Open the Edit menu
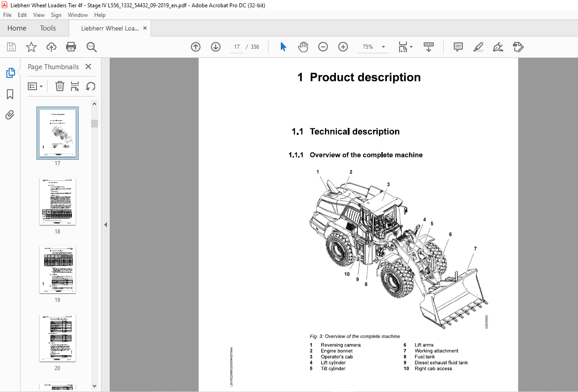 tap(22, 15)
